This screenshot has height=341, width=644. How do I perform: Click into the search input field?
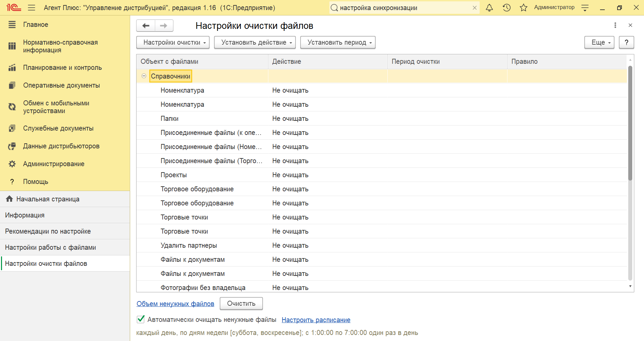click(404, 8)
